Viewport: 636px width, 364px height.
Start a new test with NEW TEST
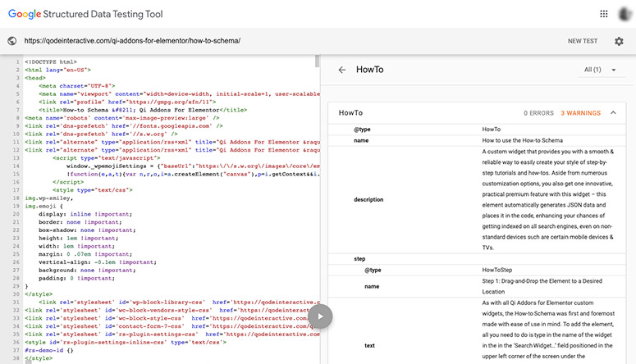coord(582,41)
